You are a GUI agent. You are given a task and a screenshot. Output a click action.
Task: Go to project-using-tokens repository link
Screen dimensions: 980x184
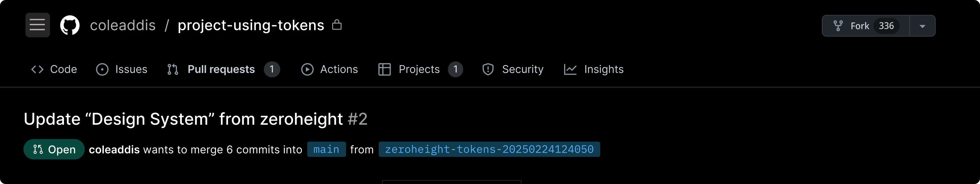pyautogui.click(x=251, y=25)
